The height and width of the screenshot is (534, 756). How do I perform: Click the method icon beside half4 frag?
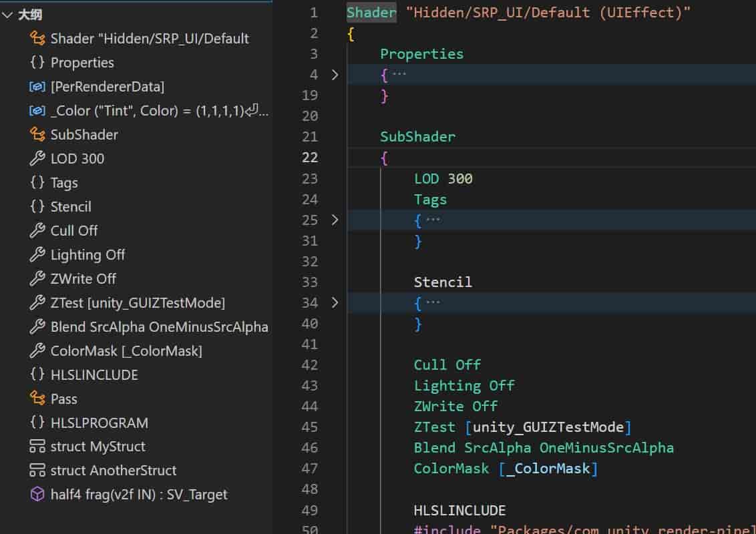click(37, 494)
